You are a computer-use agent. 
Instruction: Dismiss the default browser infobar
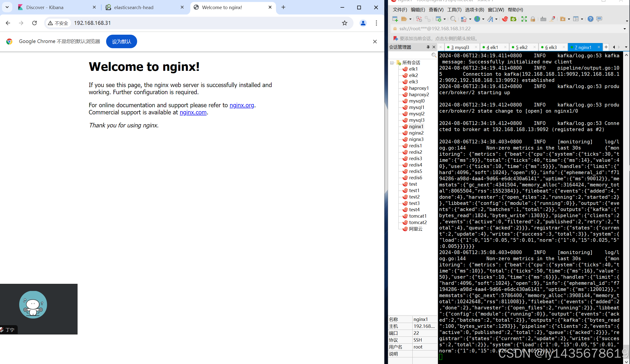coord(375,42)
